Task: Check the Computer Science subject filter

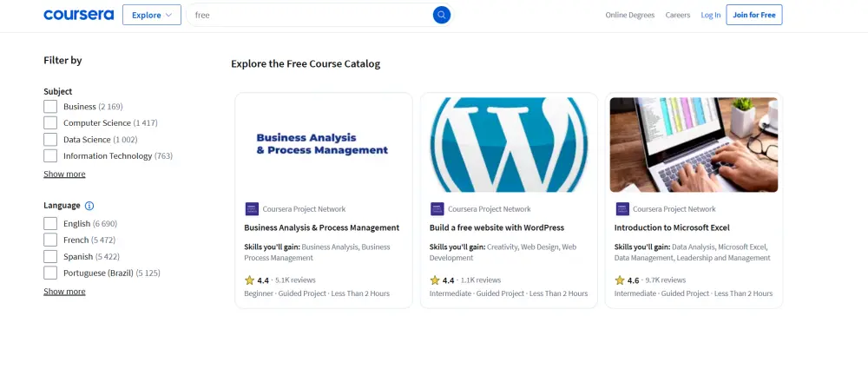Action: tap(50, 123)
